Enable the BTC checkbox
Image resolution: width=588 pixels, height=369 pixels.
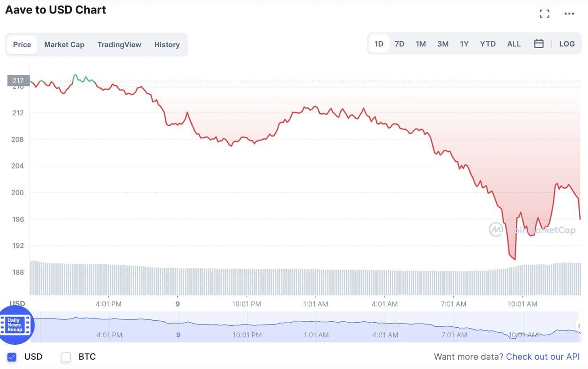coord(66,357)
